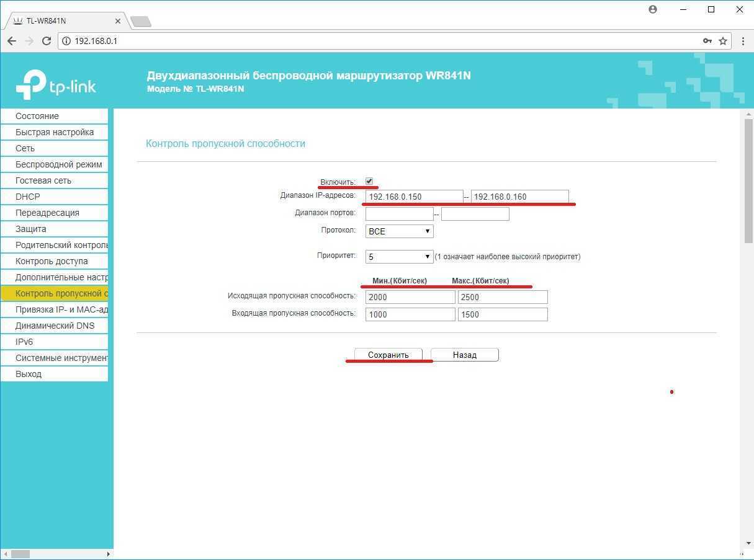Open Состояние menu item

click(x=55, y=116)
